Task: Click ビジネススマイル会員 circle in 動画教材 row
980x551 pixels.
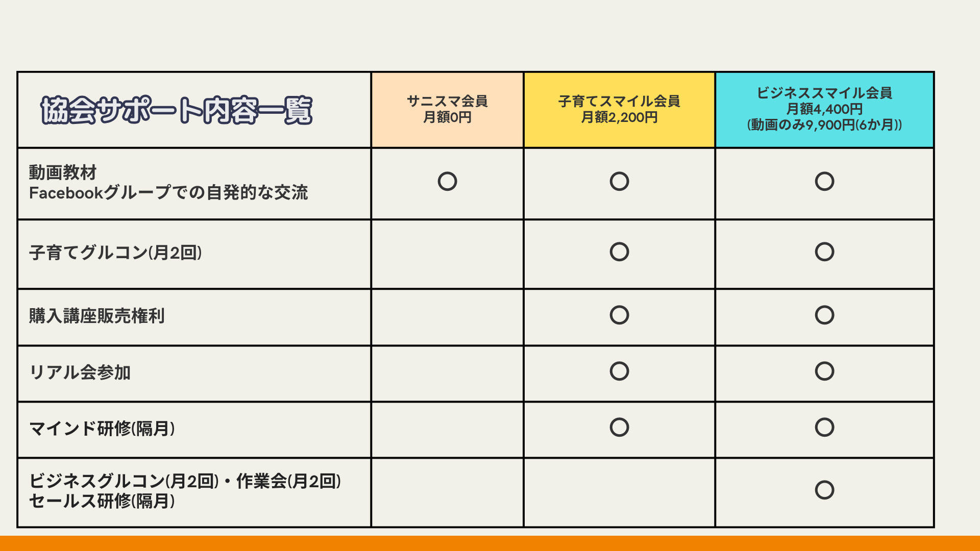Action: [x=824, y=182]
